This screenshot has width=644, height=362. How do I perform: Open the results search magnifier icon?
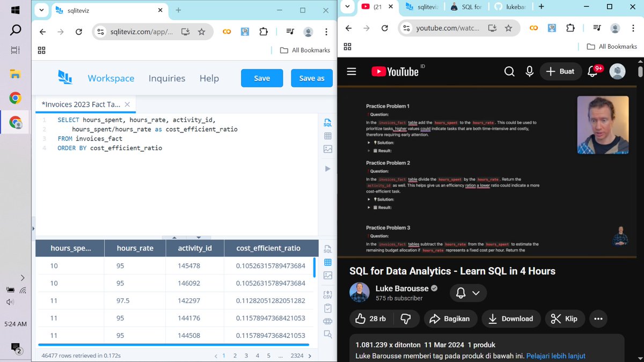[328, 334]
